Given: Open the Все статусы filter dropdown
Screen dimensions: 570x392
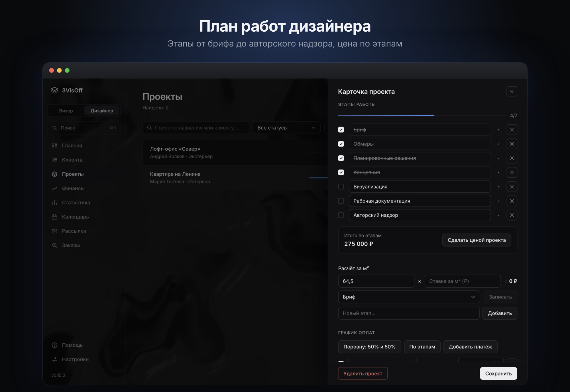Looking at the screenshot, I should [x=286, y=128].
